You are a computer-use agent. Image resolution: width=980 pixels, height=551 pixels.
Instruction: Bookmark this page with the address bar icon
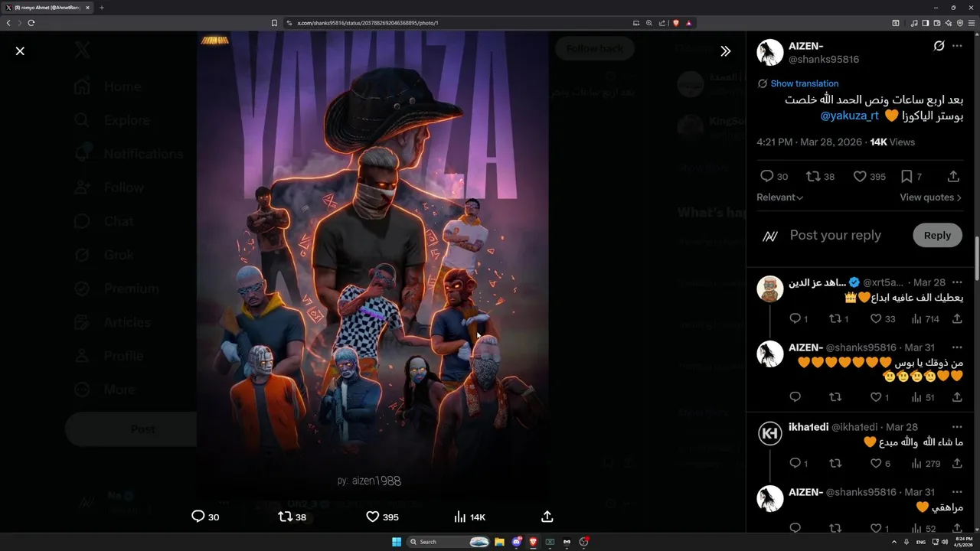(x=274, y=23)
